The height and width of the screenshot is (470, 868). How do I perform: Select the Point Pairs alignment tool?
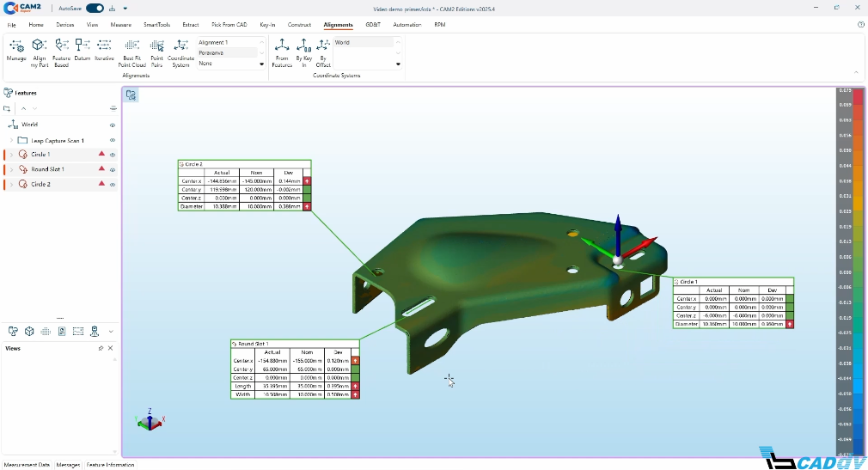(x=156, y=52)
